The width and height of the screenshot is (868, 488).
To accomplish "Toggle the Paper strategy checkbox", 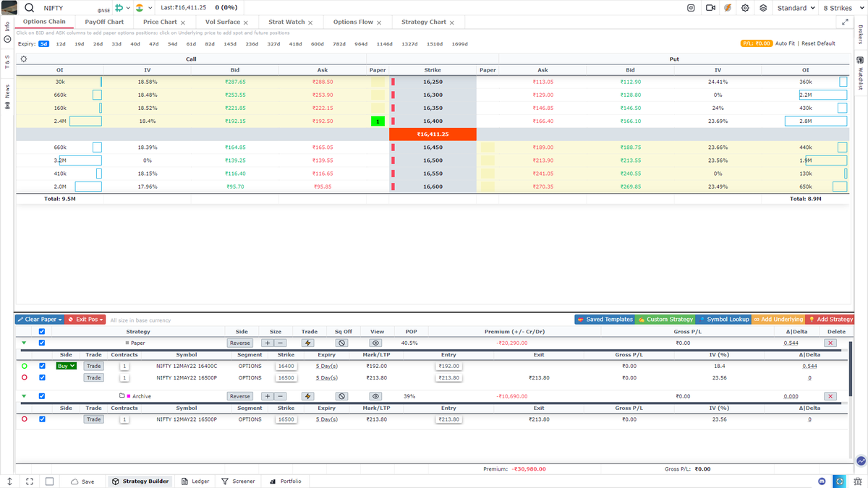I will 42,343.
